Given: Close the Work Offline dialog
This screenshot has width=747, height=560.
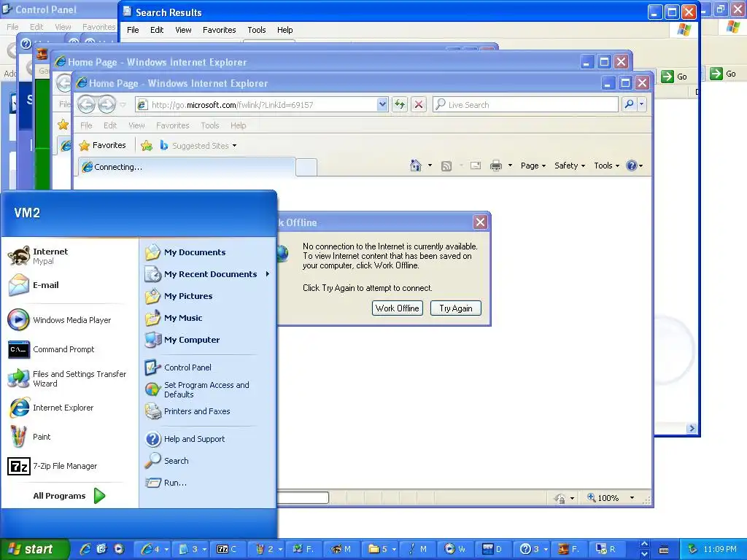Looking at the screenshot, I should pyautogui.click(x=480, y=222).
